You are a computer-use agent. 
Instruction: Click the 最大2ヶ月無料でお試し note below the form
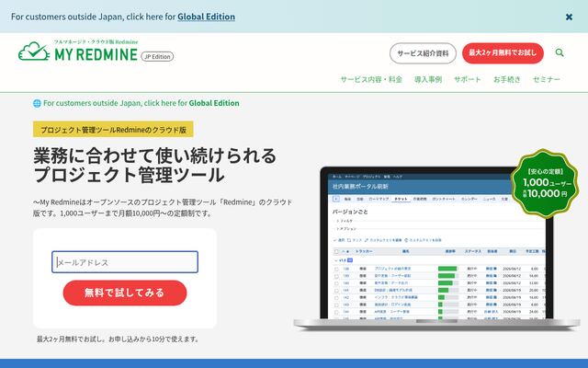pos(119,339)
